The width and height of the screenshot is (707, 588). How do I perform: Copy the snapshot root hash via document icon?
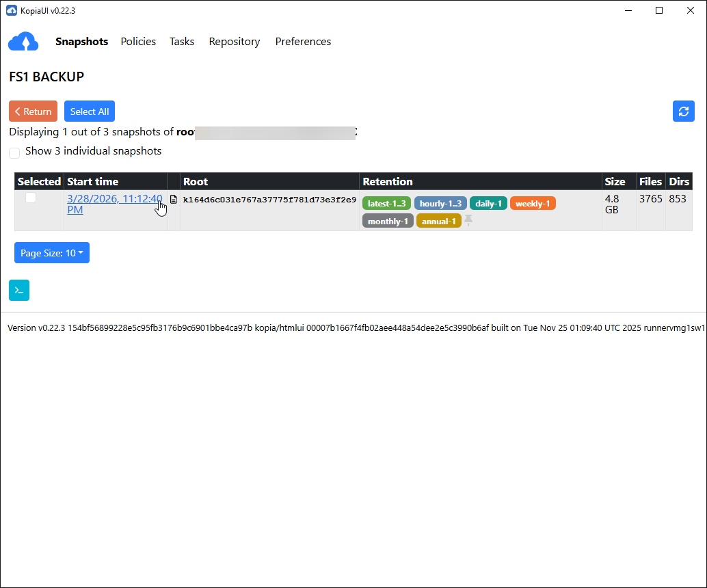point(174,200)
